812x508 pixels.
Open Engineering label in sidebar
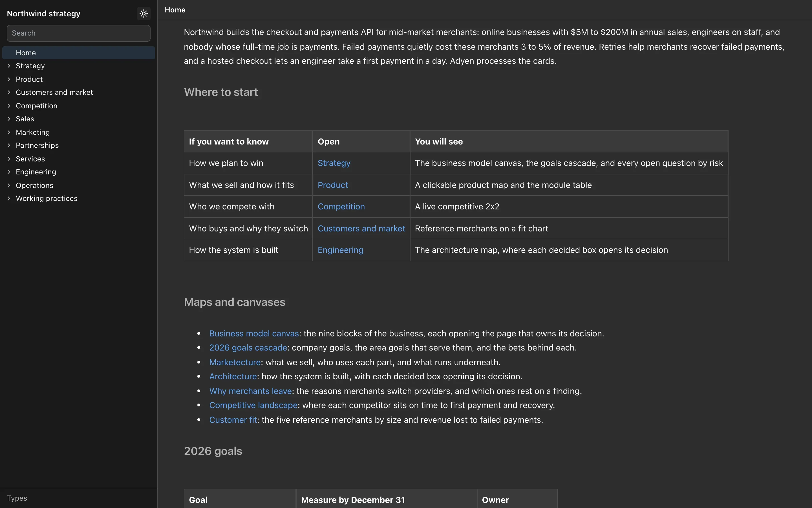tap(36, 172)
